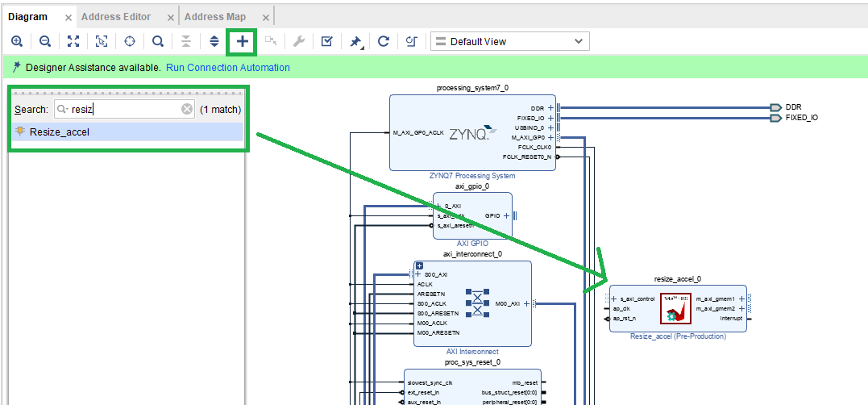
Task: Click the FCLK_RESET0_N port label
Action: (x=527, y=157)
